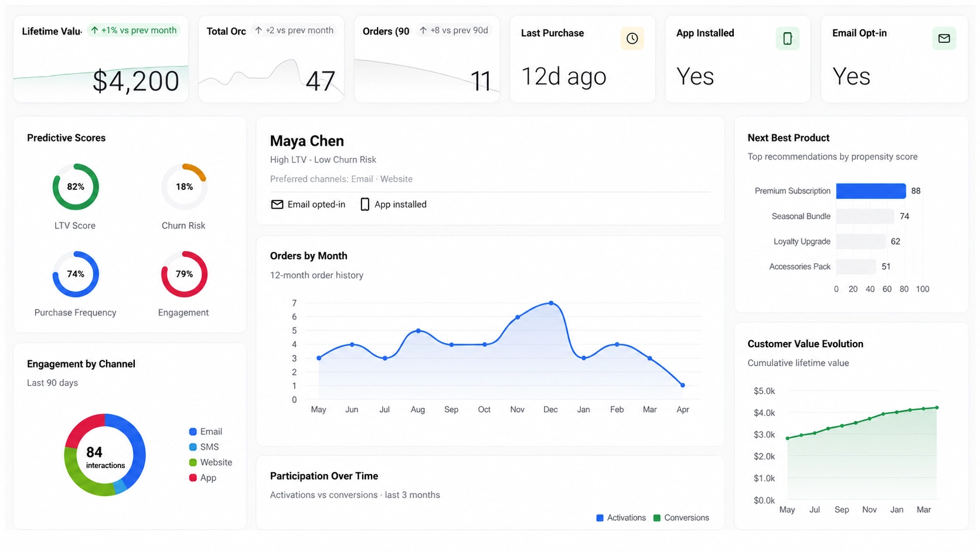Select the Churn Risk 18% ring gauge
Viewport: 980px width, 552px height.
click(x=184, y=187)
